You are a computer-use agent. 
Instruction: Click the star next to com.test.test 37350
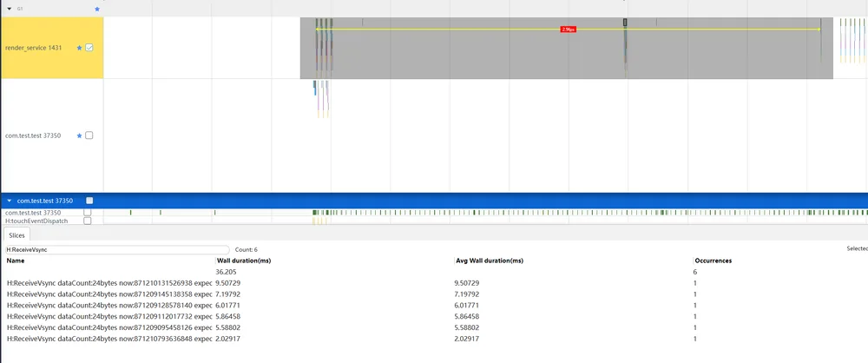pos(79,135)
